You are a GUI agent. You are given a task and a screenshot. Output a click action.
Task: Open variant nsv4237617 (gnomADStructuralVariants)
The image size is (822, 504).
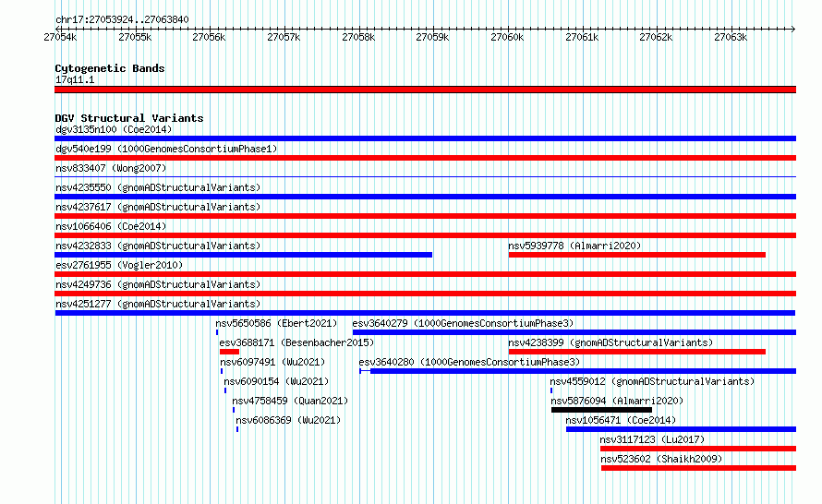point(158,207)
